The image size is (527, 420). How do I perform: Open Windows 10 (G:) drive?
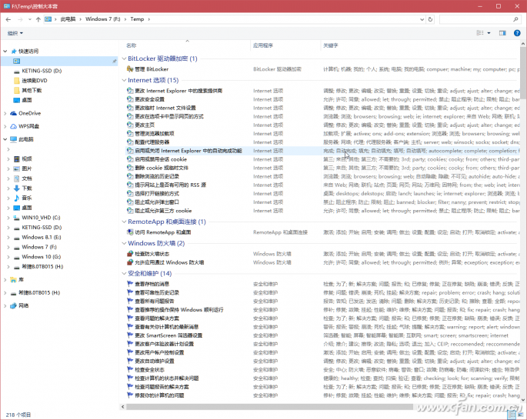pyautogui.click(x=37, y=257)
